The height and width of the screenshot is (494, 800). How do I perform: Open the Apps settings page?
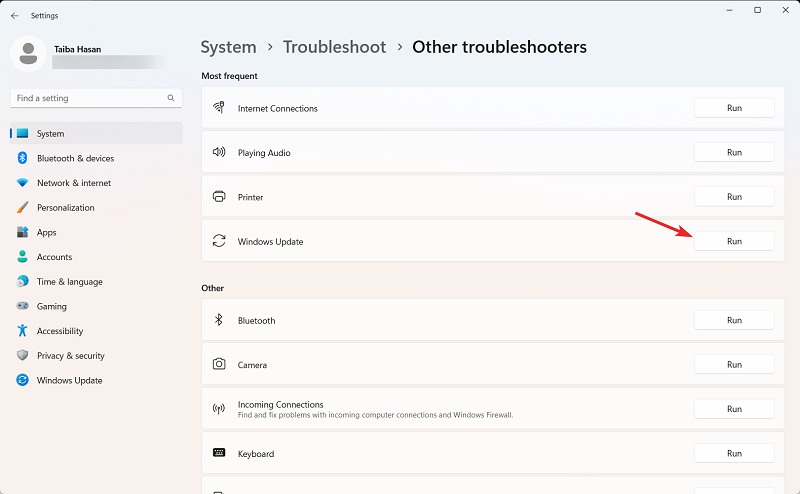[x=47, y=232]
